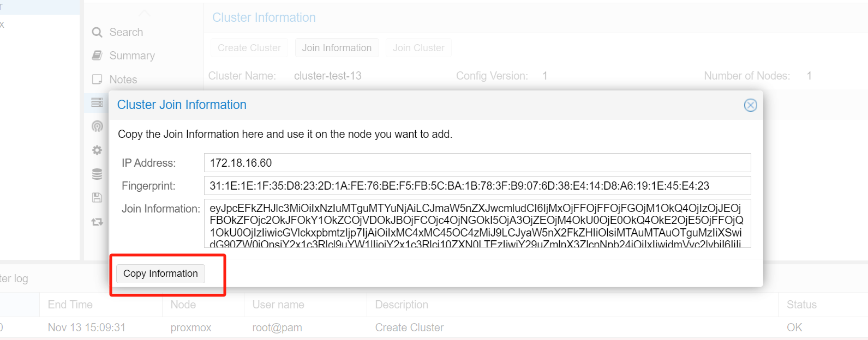Open the Replication arrows icon
The image size is (868, 340).
(97, 222)
